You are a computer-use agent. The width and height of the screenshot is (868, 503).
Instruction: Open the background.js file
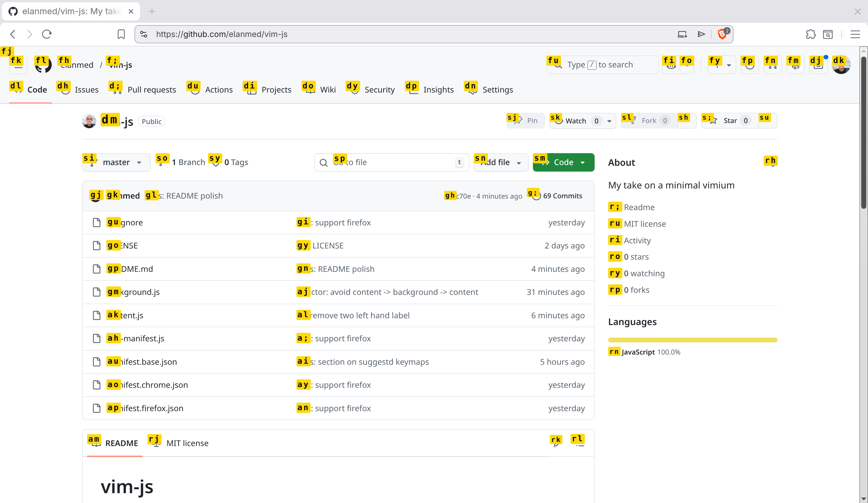tap(140, 292)
